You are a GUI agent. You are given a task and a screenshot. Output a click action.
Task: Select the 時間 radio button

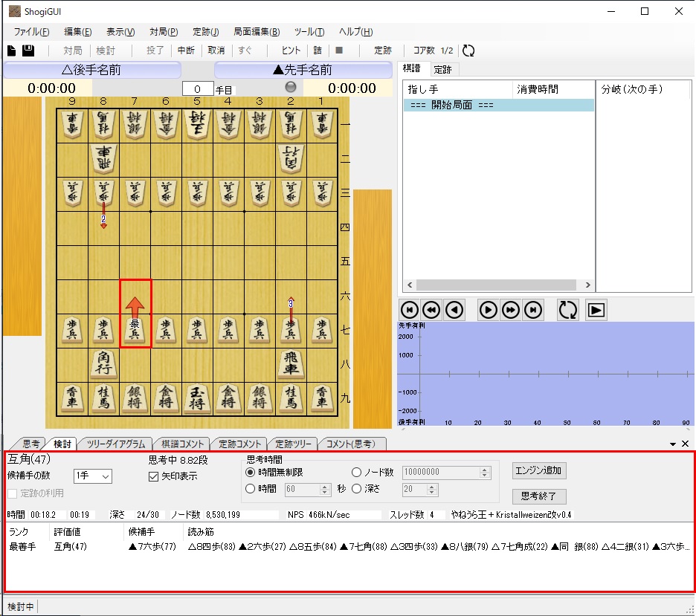tap(250, 489)
